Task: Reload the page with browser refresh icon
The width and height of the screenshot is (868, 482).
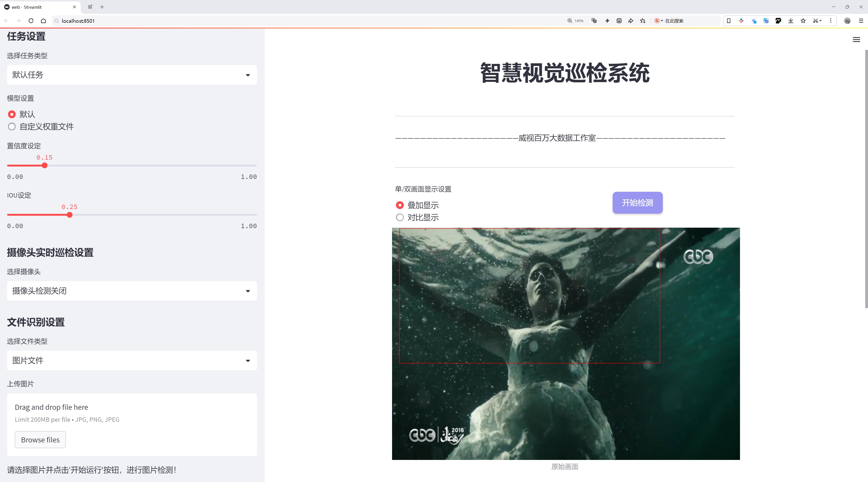Action: pyautogui.click(x=31, y=21)
